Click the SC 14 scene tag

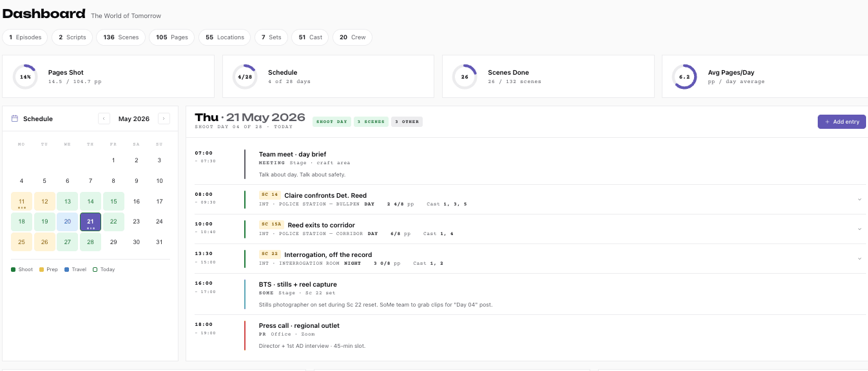pos(270,195)
